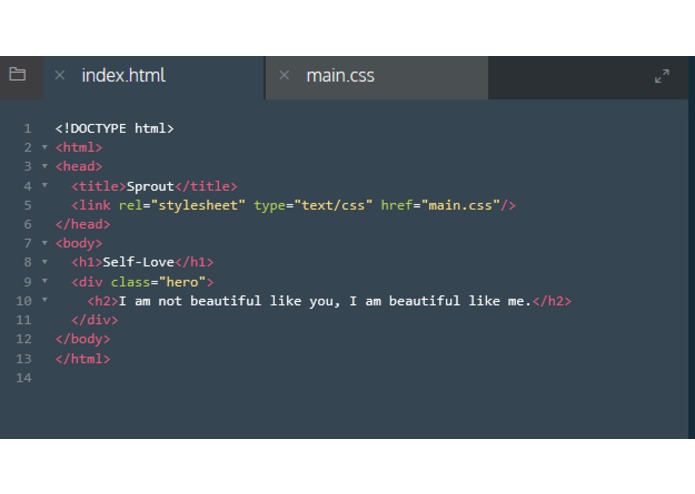Click the closing </h2> tag
This screenshot has width=695, height=494.
coord(552,301)
